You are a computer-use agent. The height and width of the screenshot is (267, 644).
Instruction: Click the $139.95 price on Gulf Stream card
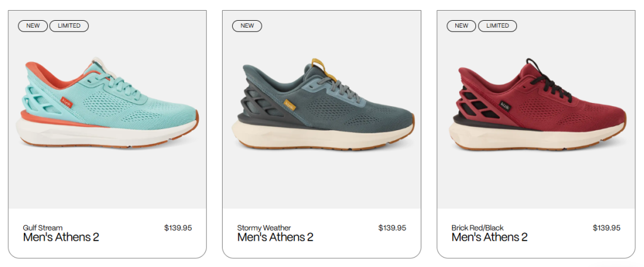tap(178, 228)
